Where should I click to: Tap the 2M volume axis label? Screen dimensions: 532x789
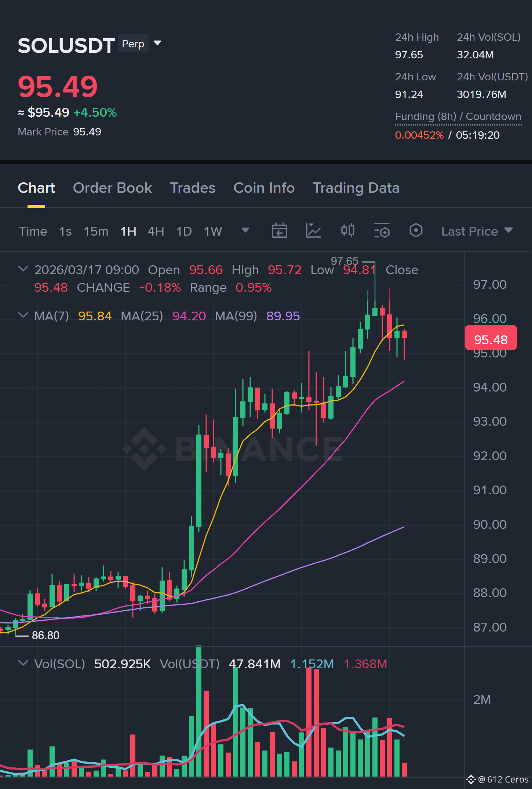point(482,699)
